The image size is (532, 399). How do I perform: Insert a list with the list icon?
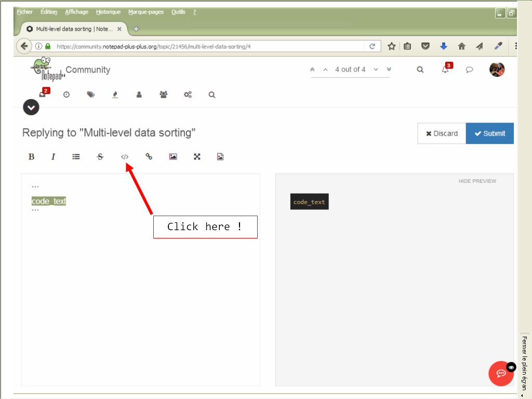76,156
